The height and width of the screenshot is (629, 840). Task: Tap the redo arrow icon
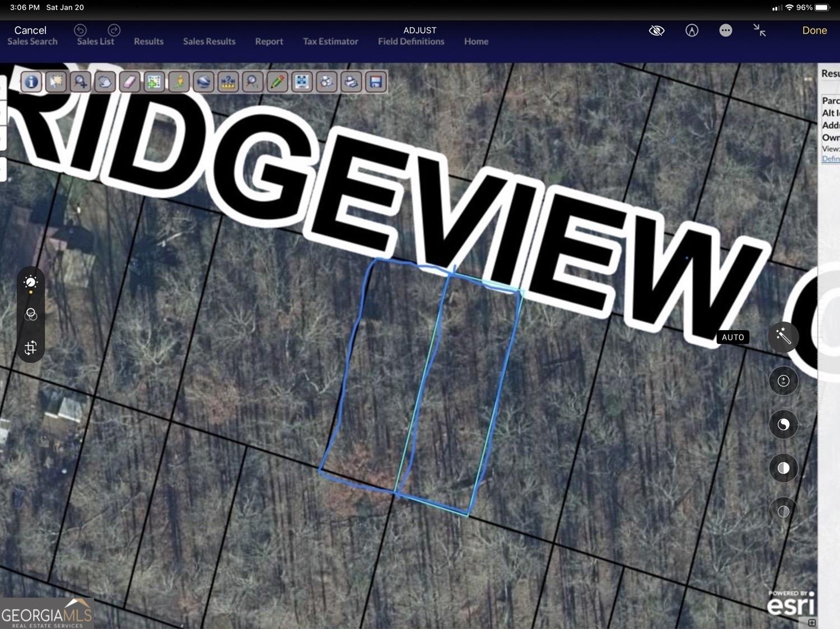[114, 30]
